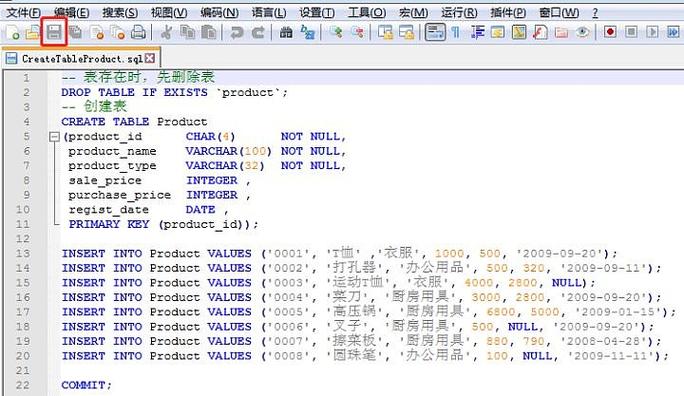Play back the recorded macro

click(653, 32)
